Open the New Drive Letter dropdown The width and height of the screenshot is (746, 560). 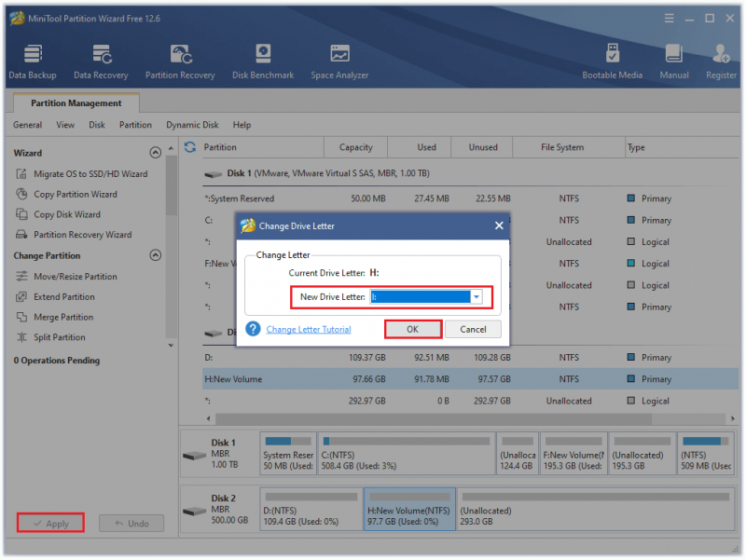tap(477, 297)
